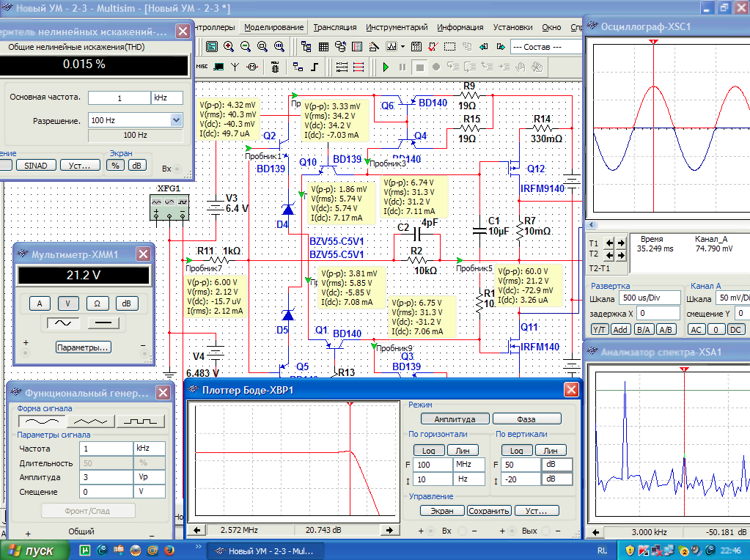This screenshot has width=750, height=560.
Task: Open function generator amplitude unit Vp selector
Action: (150, 476)
